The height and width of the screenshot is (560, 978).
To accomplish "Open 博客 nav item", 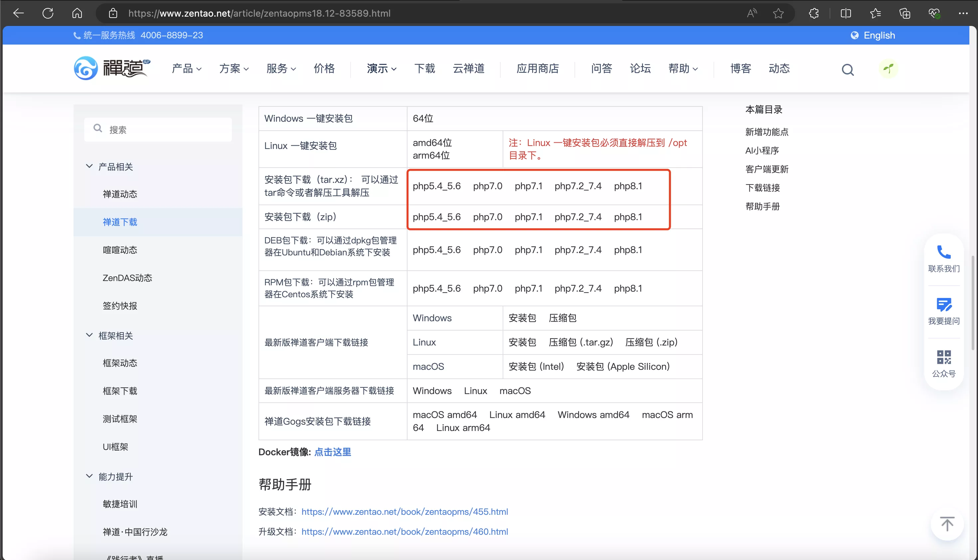I will [x=741, y=69].
